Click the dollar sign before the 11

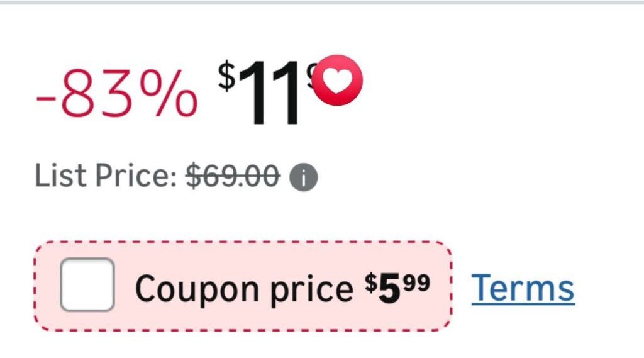(226, 74)
